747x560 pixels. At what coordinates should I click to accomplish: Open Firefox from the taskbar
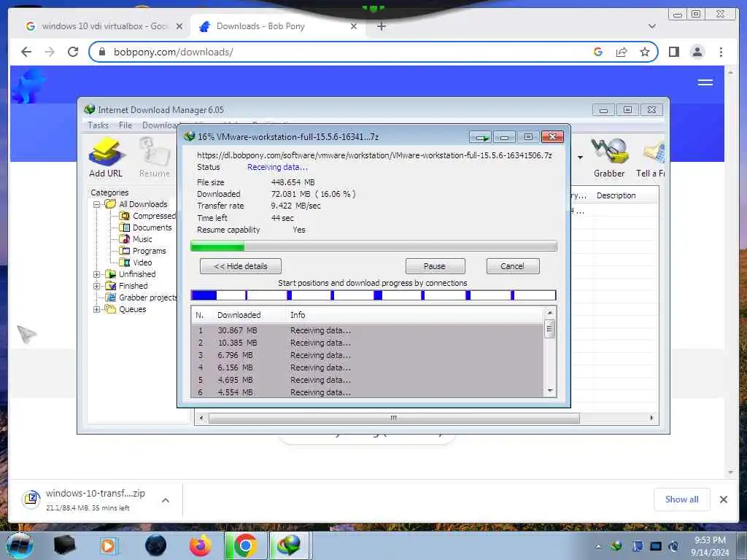(200, 545)
